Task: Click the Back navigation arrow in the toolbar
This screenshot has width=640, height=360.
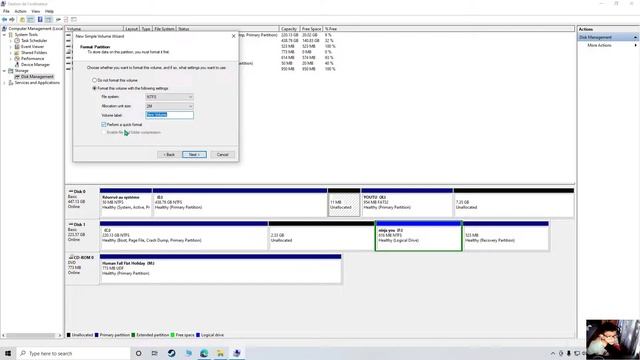Action: coord(4,20)
